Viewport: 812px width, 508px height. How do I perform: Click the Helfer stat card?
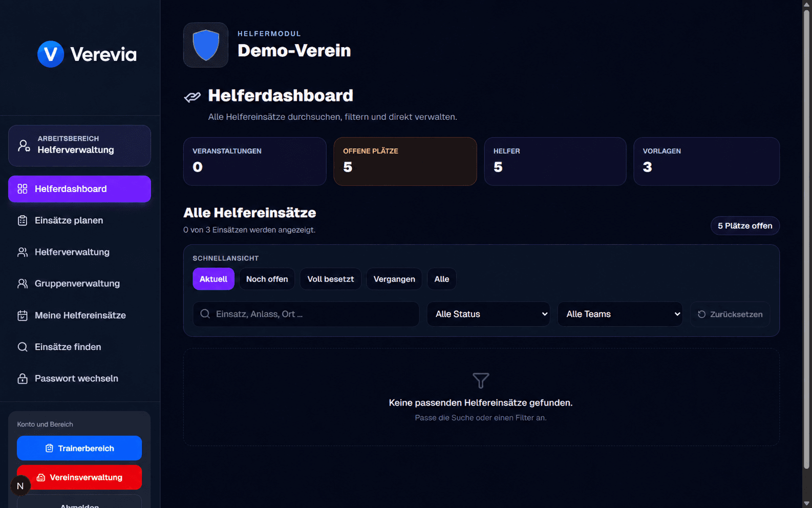tap(555, 161)
